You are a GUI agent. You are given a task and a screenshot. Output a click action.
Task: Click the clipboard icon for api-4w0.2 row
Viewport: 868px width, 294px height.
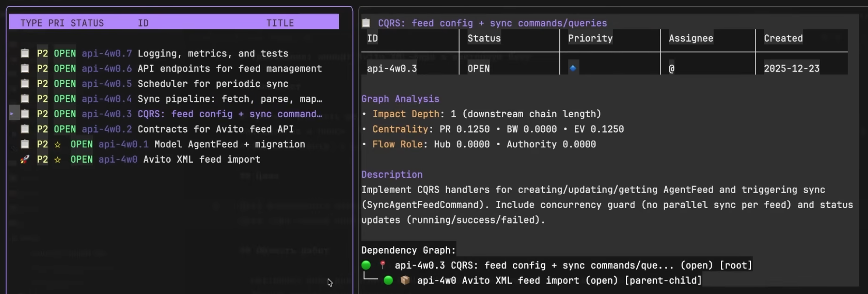25,129
